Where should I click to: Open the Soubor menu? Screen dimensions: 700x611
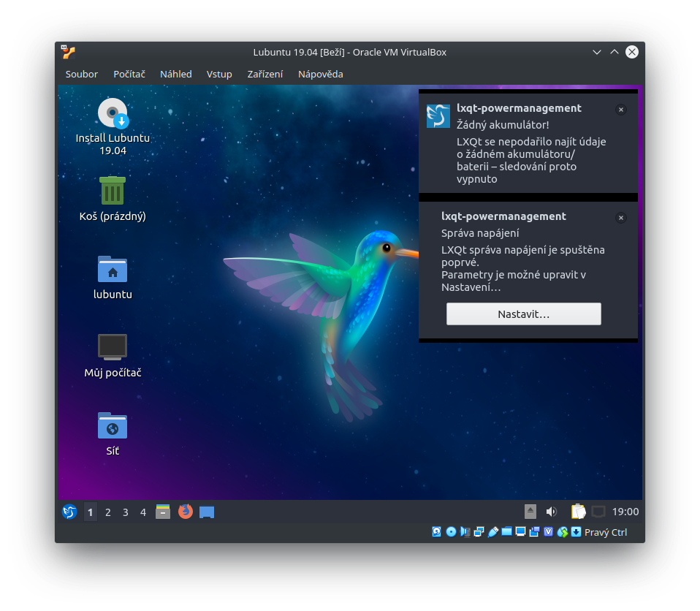coord(81,74)
